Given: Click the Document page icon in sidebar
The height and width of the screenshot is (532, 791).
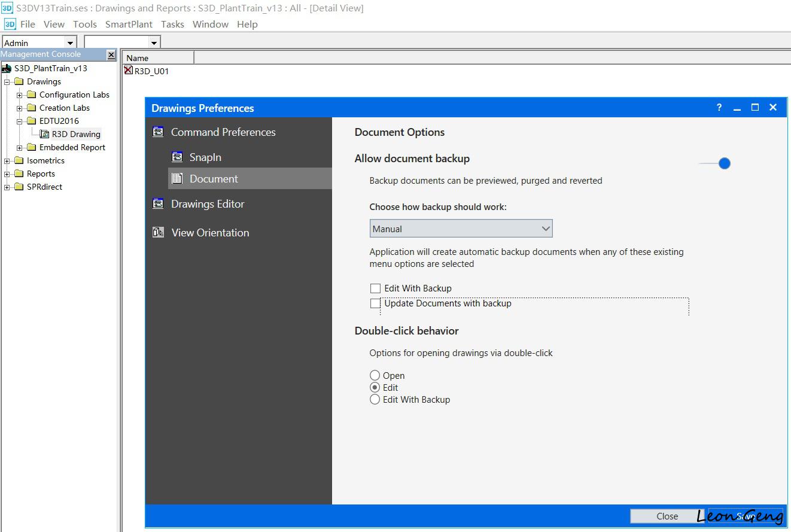Looking at the screenshot, I should (177, 178).
